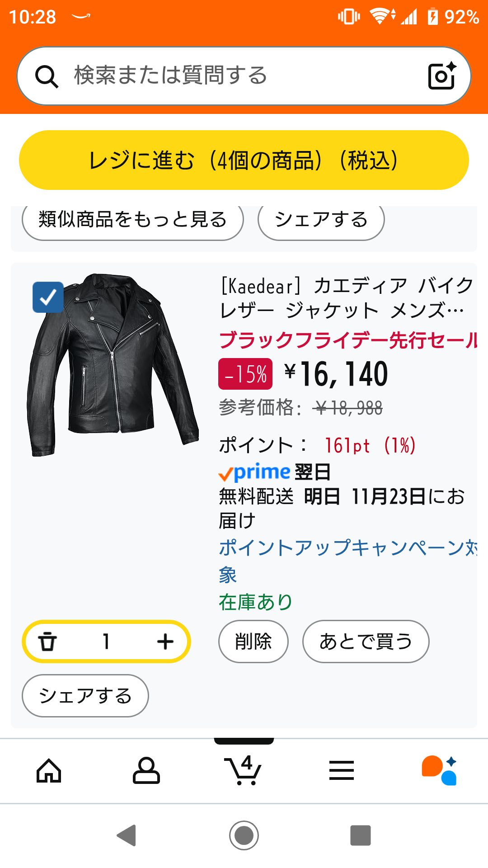Tap the magnifying glass search icon
The width and height of the screenshot is (488, 868).
(x=47, y=76)
